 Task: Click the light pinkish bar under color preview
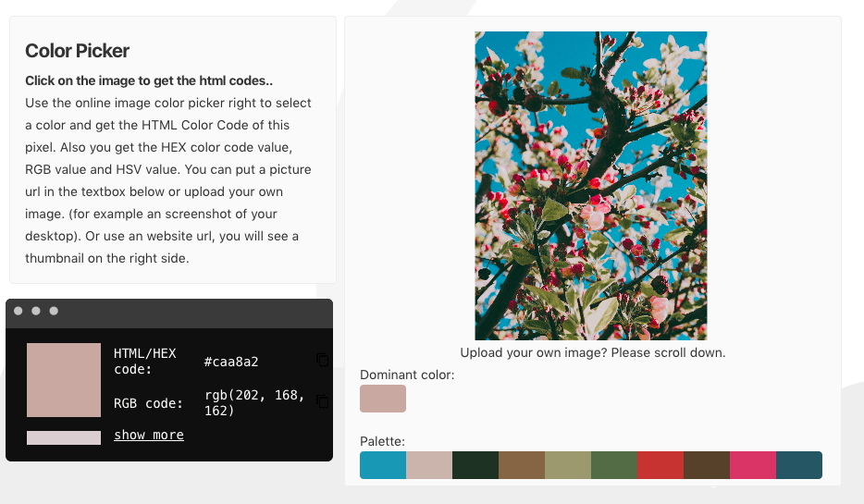(x=64, y=438)
